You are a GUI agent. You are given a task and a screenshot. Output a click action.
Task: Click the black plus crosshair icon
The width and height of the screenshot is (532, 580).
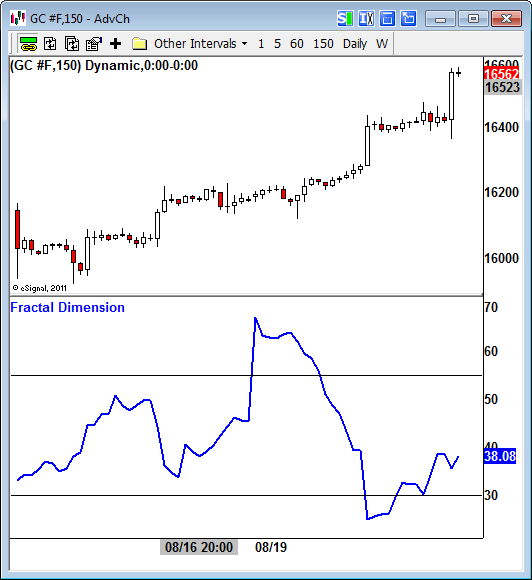115,44
